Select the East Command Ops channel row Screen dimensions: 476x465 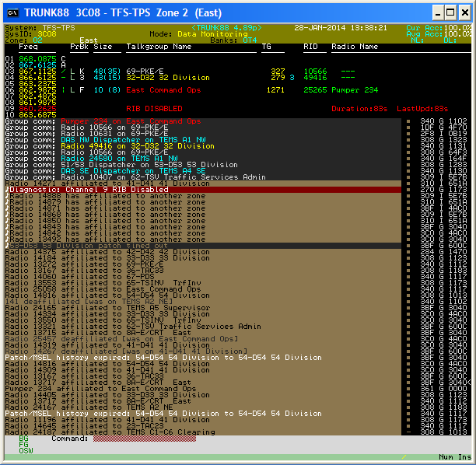click(163, 90)
